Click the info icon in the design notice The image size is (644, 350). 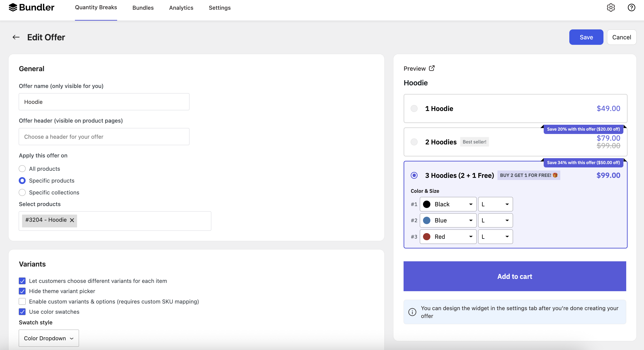pos(412,312)
